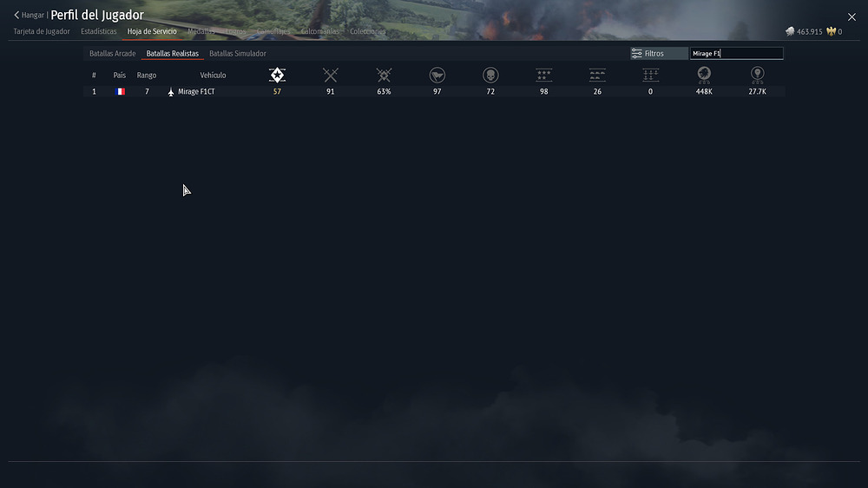The width and height of the screenshot is (868, 488).
Task: Go back to the Hangar
Action: (x=29, y=15)
